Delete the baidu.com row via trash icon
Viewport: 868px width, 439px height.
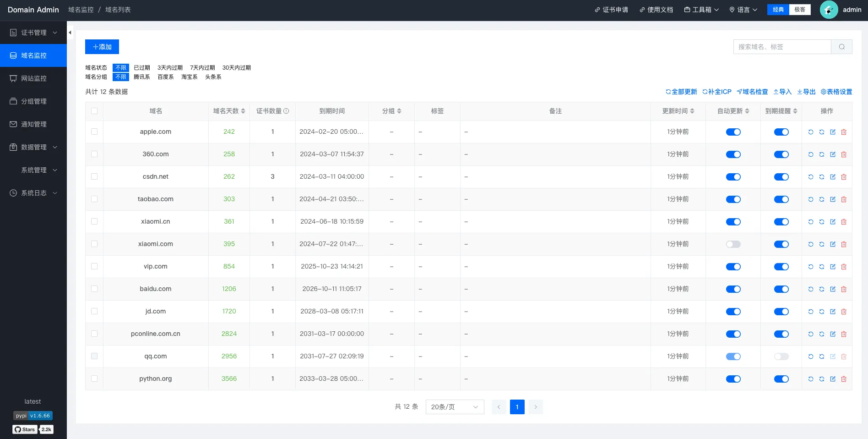(x=844, y=289)
